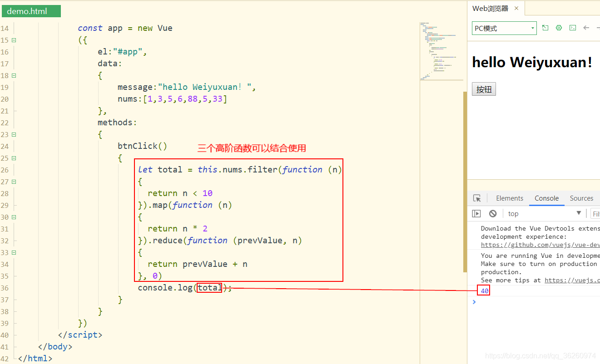
Task: Open the Sources DevTools tab
Action: [x=581, y=198]
